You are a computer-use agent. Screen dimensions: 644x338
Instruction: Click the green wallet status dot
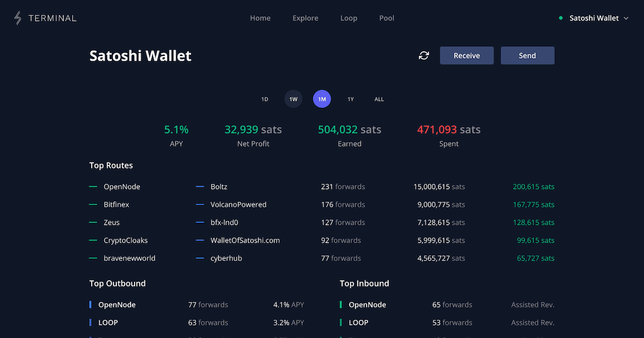[561, 18]
